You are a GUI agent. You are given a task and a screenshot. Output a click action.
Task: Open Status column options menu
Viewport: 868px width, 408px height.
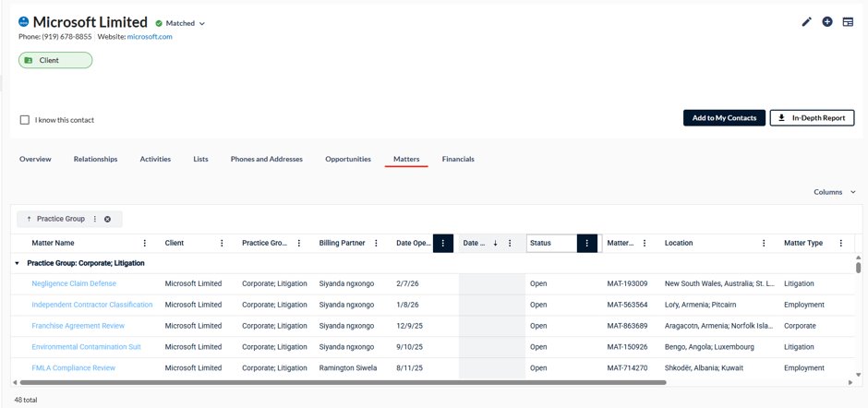pyautogui.click(x=586, y=243)
